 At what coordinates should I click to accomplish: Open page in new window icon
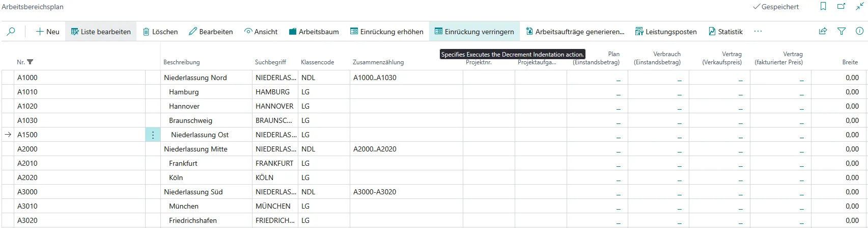[842, 7]
